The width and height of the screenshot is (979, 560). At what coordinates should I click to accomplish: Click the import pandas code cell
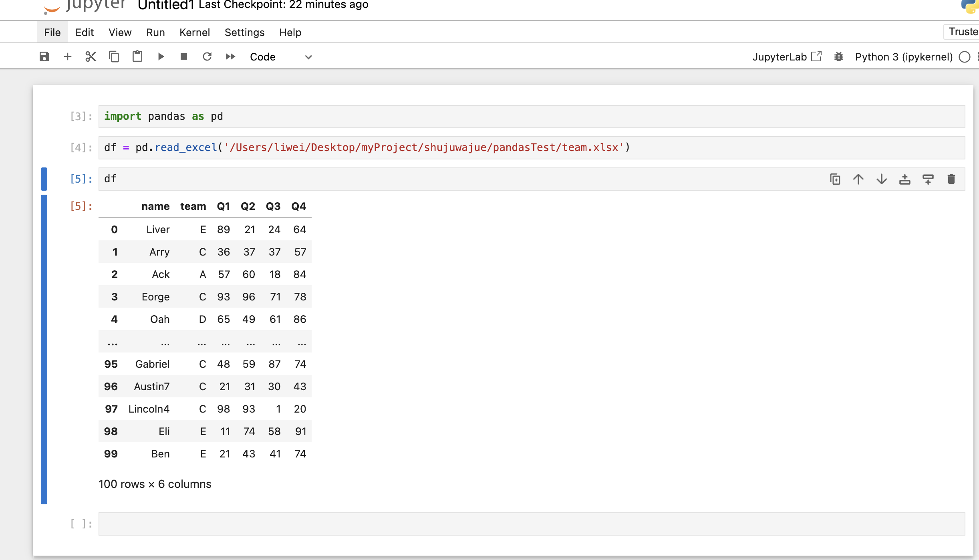[532, 117]
